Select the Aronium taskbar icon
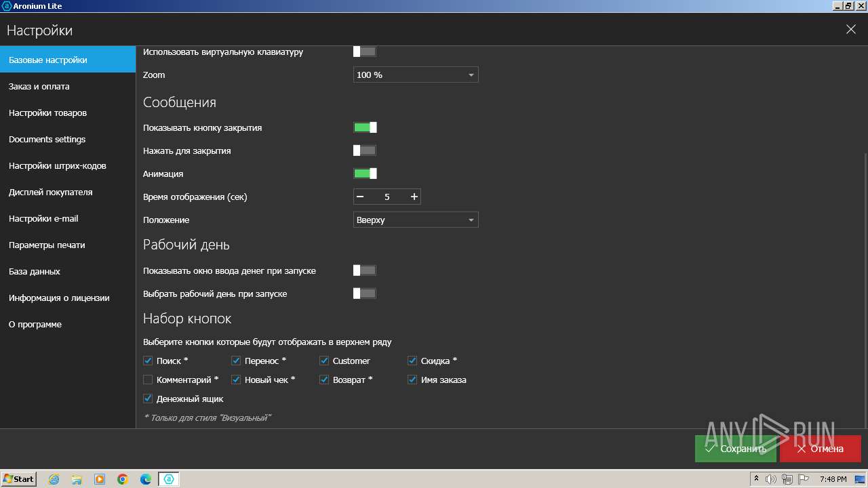The height and width of the screenshot is (488, 868). (169, 479)
